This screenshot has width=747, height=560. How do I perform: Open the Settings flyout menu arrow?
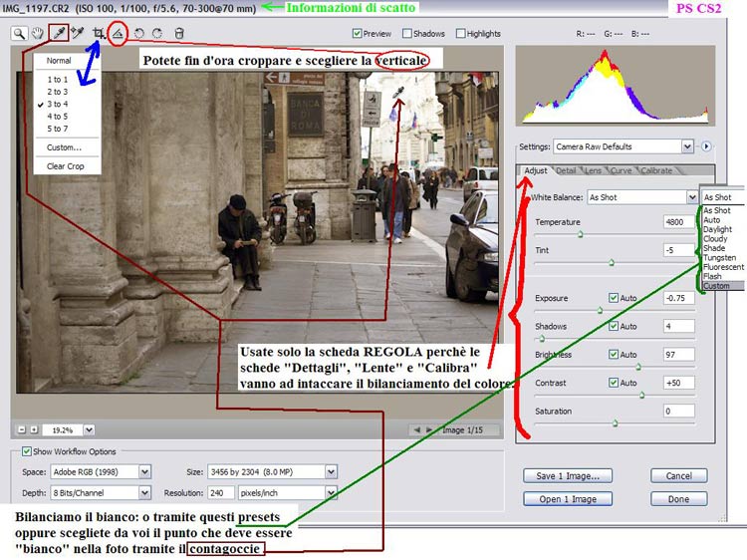tap(706, 146)
